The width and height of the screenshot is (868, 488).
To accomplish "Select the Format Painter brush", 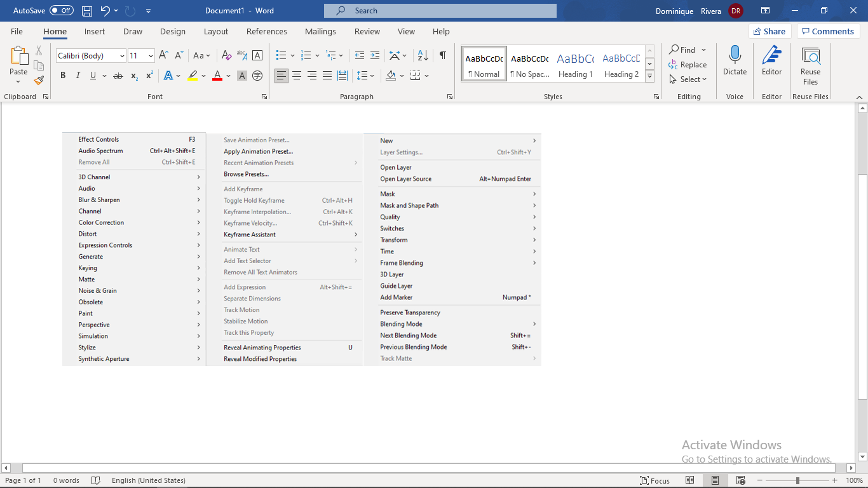I will click(39, 81).
